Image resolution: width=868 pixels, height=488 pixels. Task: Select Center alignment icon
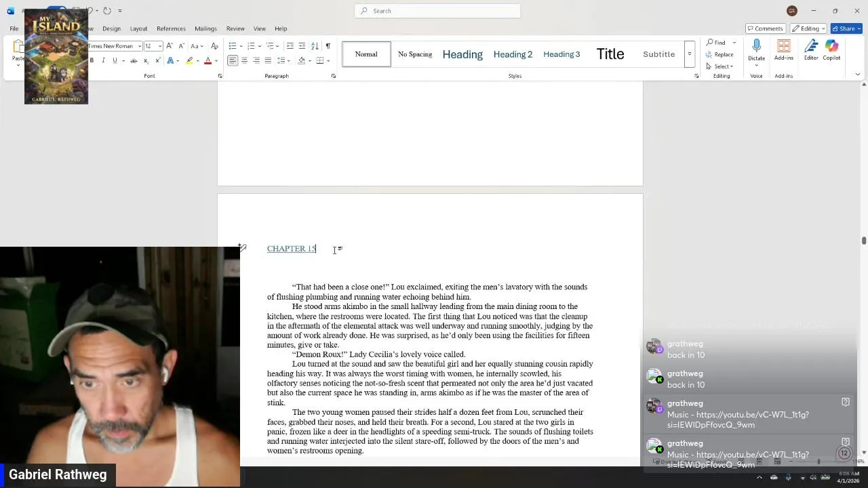point(244,61)
